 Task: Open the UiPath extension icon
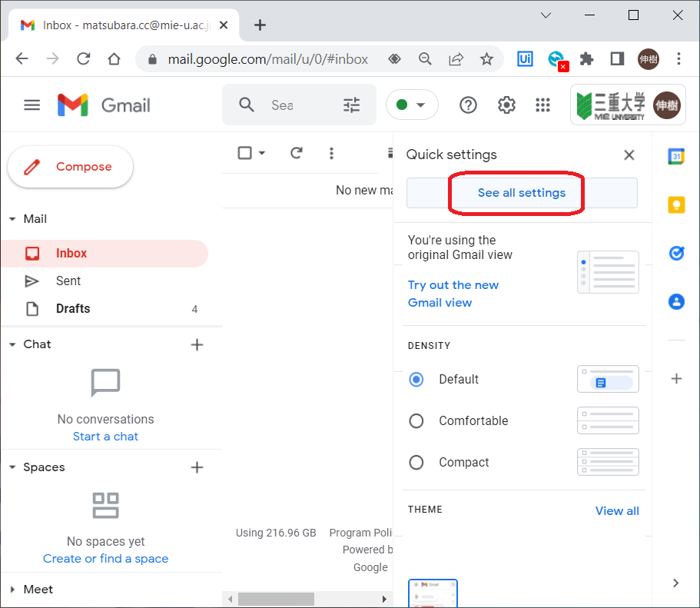coord(525,59)
